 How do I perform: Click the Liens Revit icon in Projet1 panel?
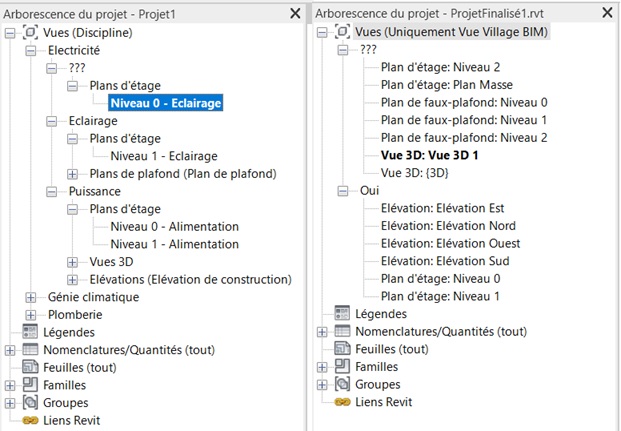coord(30,420)
